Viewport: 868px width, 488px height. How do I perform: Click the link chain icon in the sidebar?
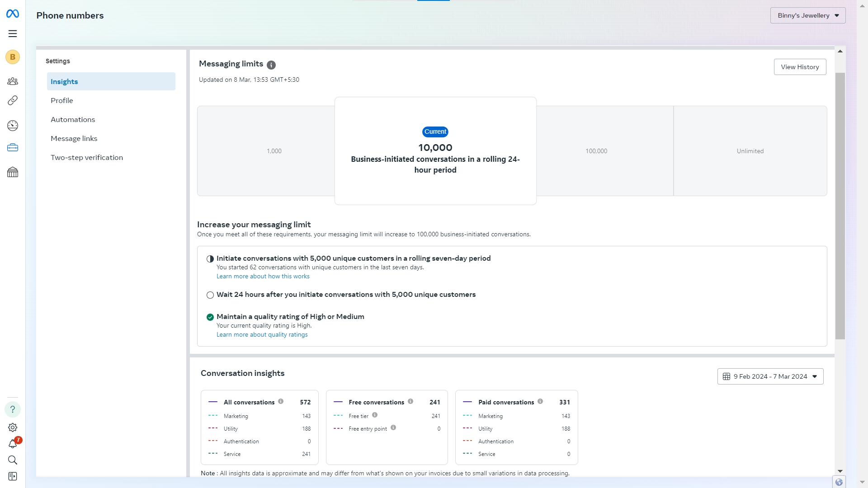(13, 100)
